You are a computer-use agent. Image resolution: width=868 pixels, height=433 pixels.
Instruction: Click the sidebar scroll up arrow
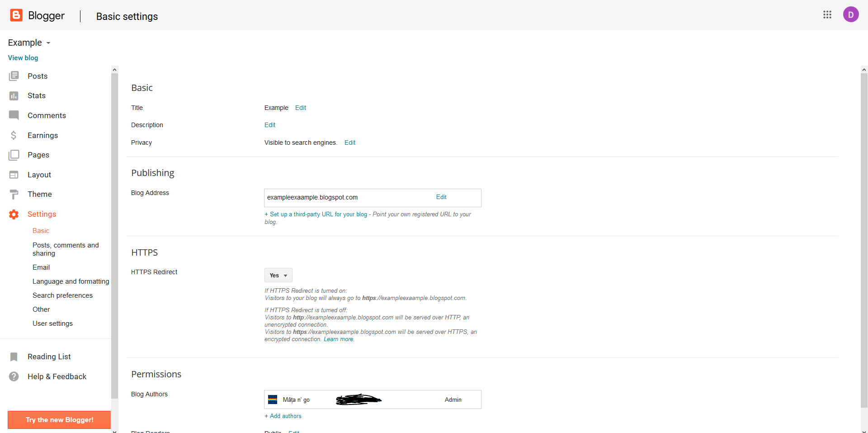point(114,70)
